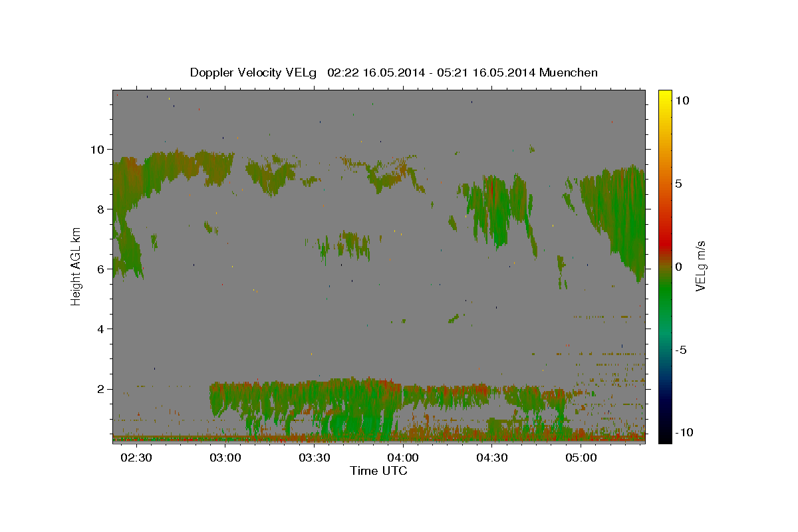This screenshot has width=798, height=532.
Task: Click the end time '05:21 16.05.2014' in title
Action: coord(486,72)
